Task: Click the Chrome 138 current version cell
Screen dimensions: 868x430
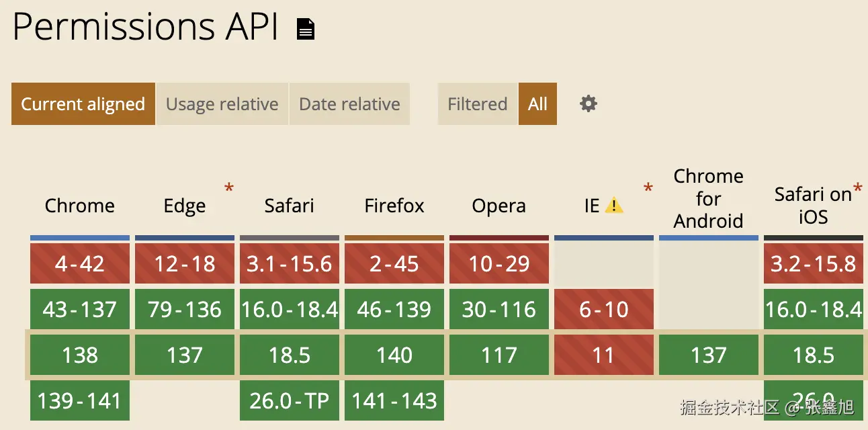Action: (x=80, y=355)
